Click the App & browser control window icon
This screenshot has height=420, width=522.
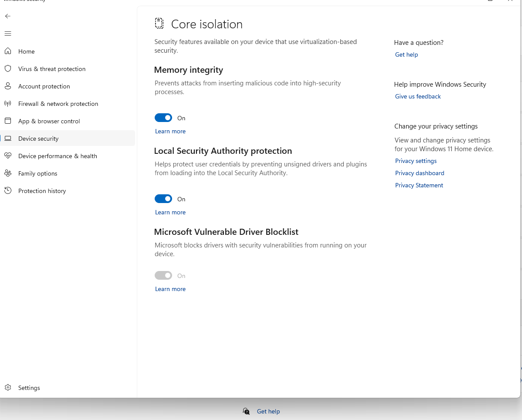[x=8, y=121]
